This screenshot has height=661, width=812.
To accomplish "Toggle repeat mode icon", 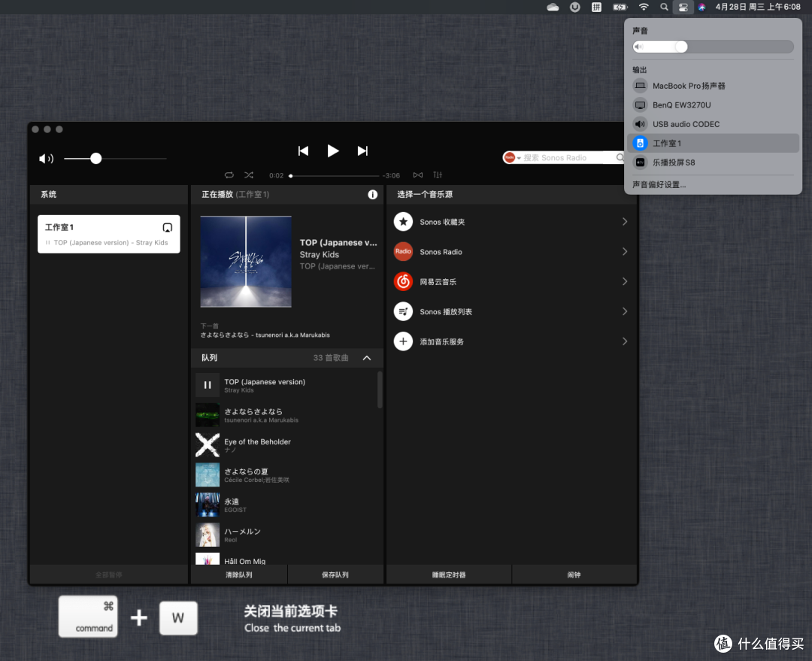I will pyautogui.click(x=229, y=175).
